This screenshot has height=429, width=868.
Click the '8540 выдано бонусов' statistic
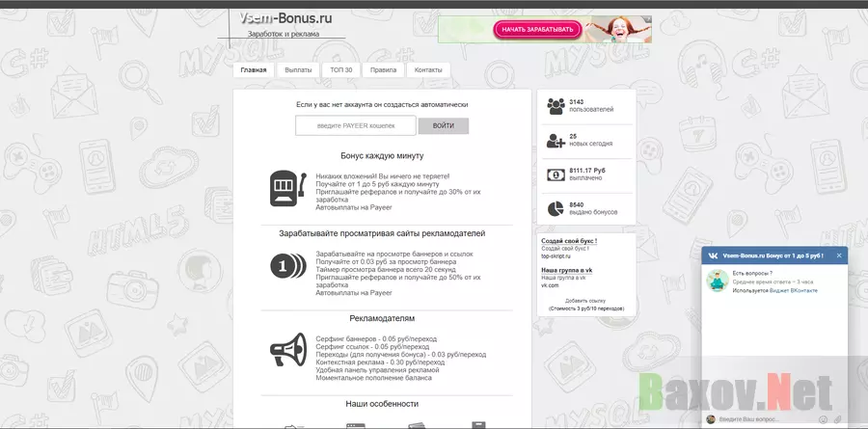coord(593,208)
